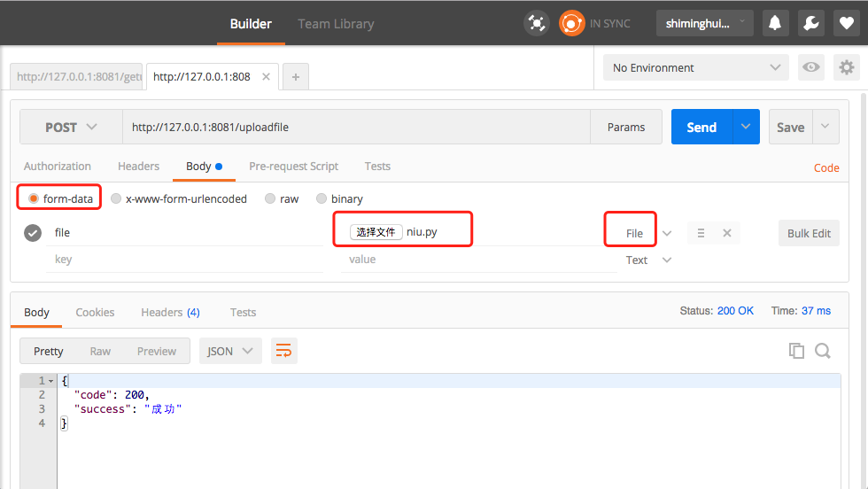
Task: Open manage environments gear icon
Action: point(847,67)
